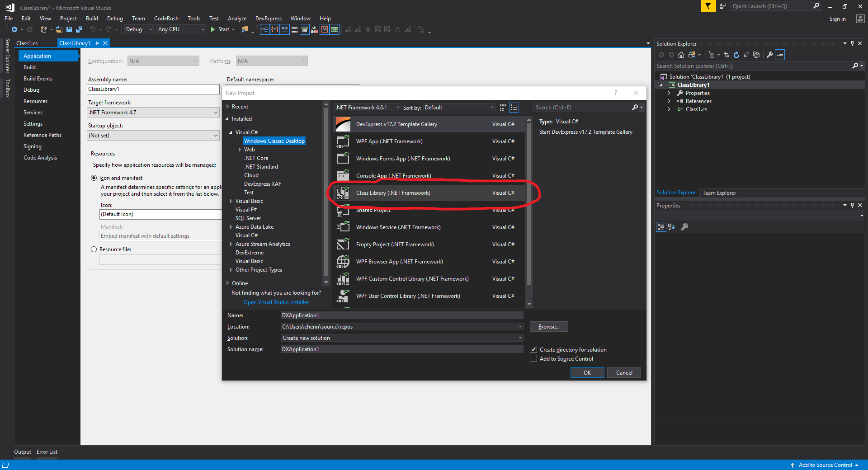This screenshot has width=868, height=470.
Task: Select the Windows Service (.NET Framework) template
Action: click(x=429, y=227)
